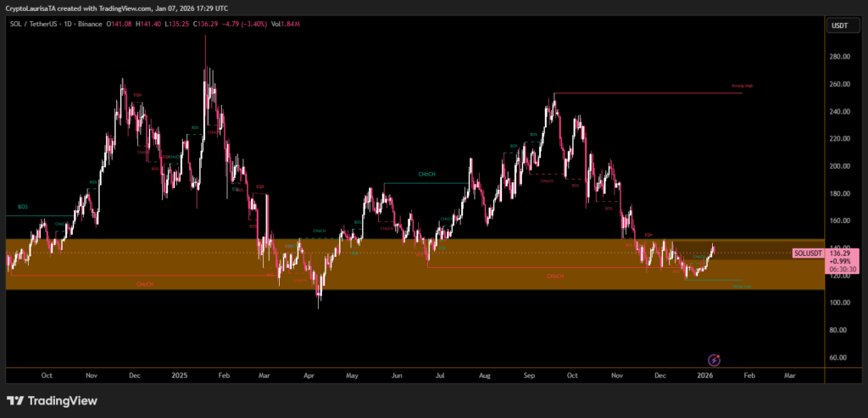Viewport: 868px width, 418px height.
Task: Click the TradingView logo icon
Action: (x=17, y=400)
